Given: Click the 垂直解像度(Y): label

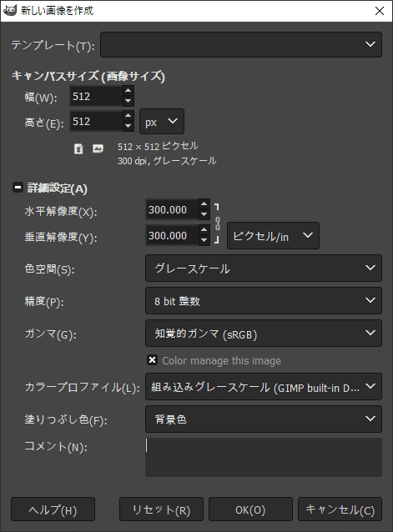Looking at the screenshot, I should point(61,237).
